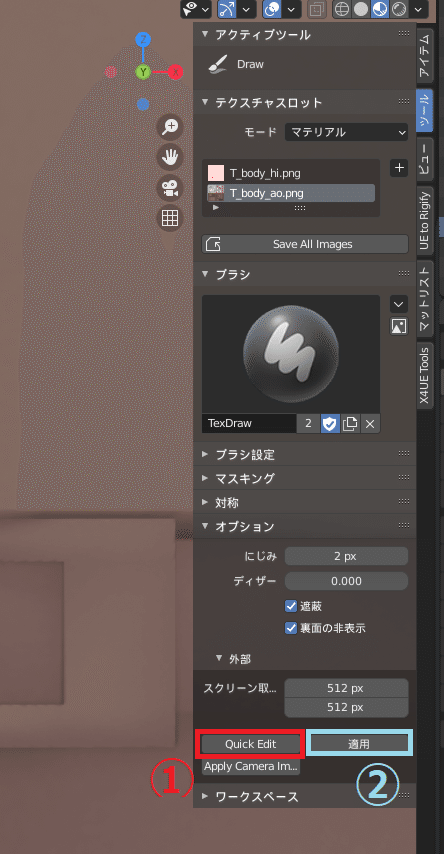This screenshot has height=854, width=444.
Task: Duplicate the brush with the copy icon
Action: point(350,423)
